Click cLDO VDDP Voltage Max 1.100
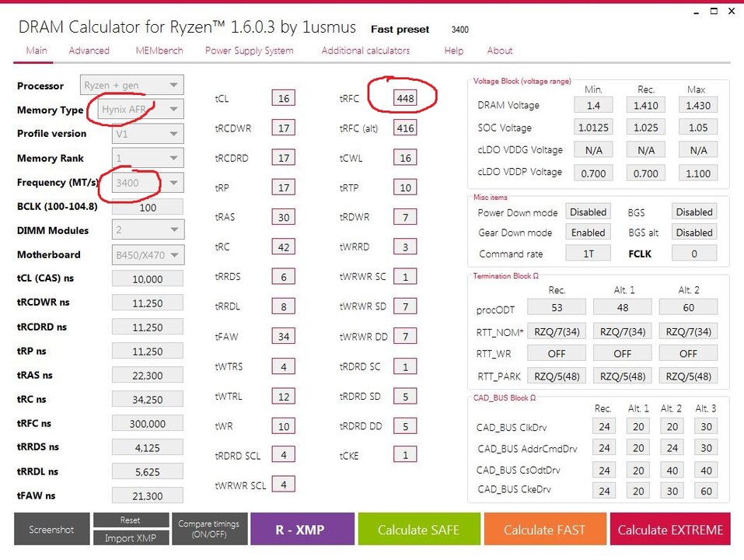This screenshot has height=560, width=744. 698,173
